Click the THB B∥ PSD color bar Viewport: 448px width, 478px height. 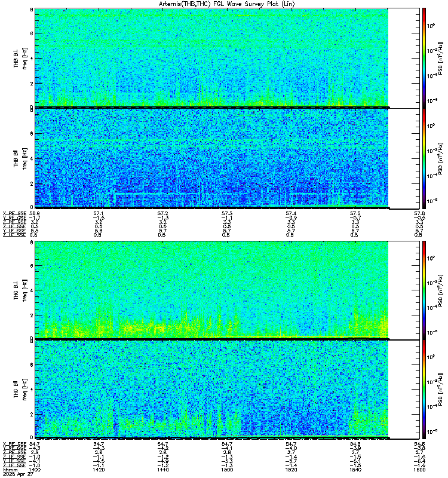point(424,158)
